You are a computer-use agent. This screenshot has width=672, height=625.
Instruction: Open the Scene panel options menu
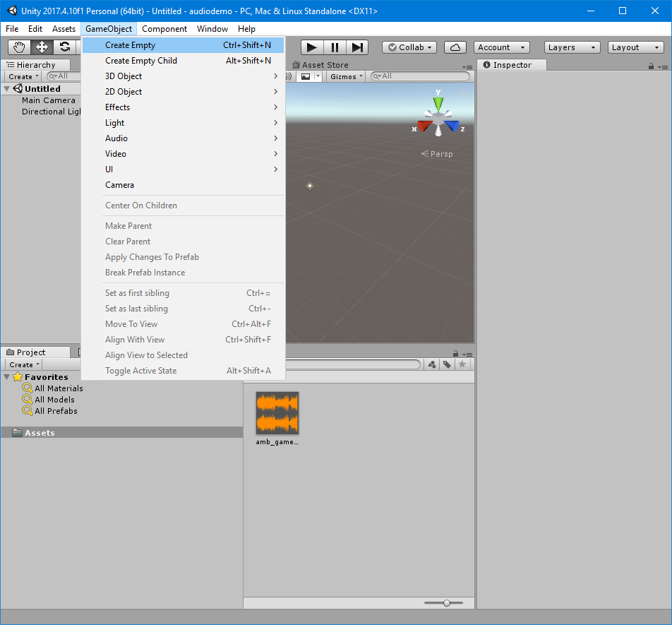[467, 67]
